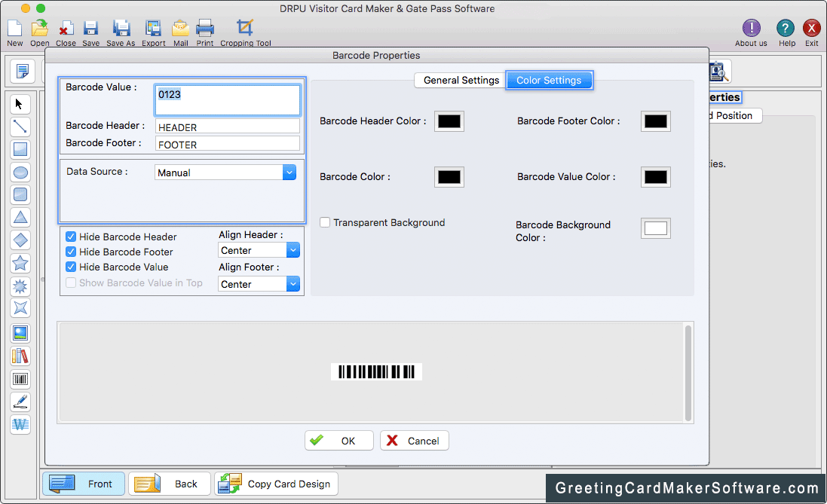Select the five-point star shape tool
This screenshot has width=827, height=504.
click(x=20, y=263)
